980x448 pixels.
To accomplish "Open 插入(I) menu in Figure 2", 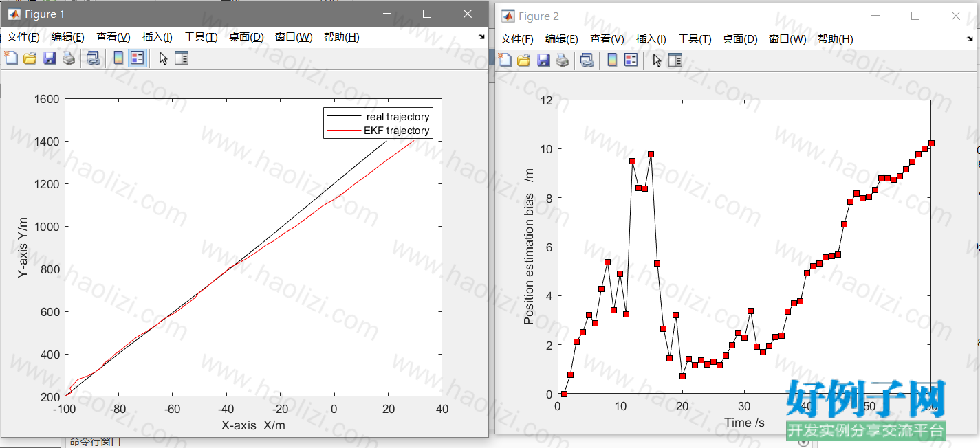I will point(651,39).
